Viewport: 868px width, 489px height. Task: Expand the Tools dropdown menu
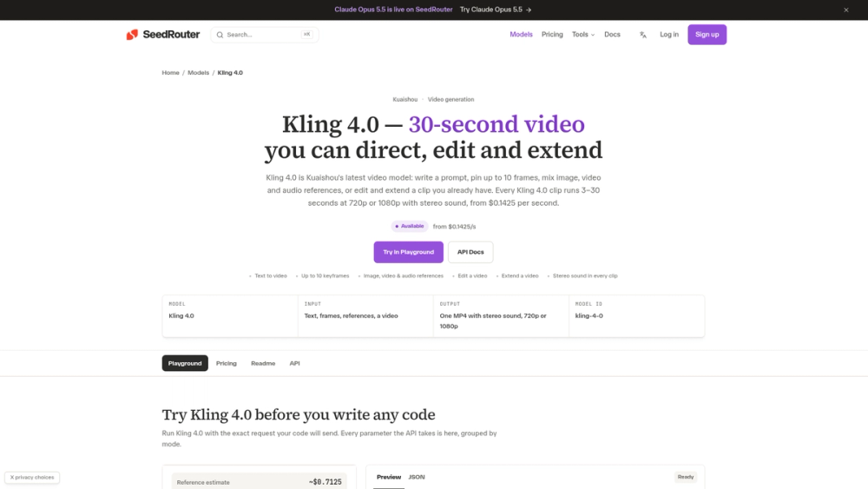583,35
